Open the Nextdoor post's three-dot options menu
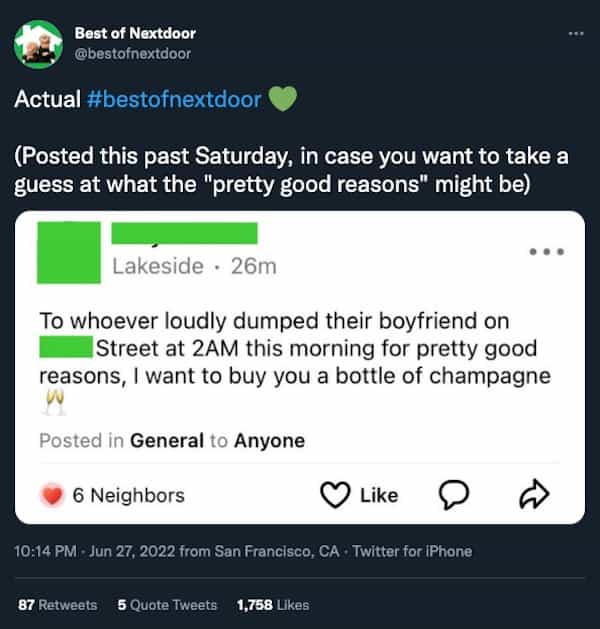This screenshot has width=600, height=629. (x=547, y=252)
